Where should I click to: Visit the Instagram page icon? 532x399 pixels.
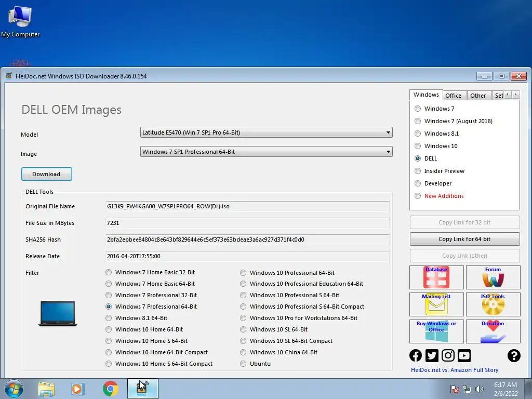pyautogui.click(x=448, y=355)
